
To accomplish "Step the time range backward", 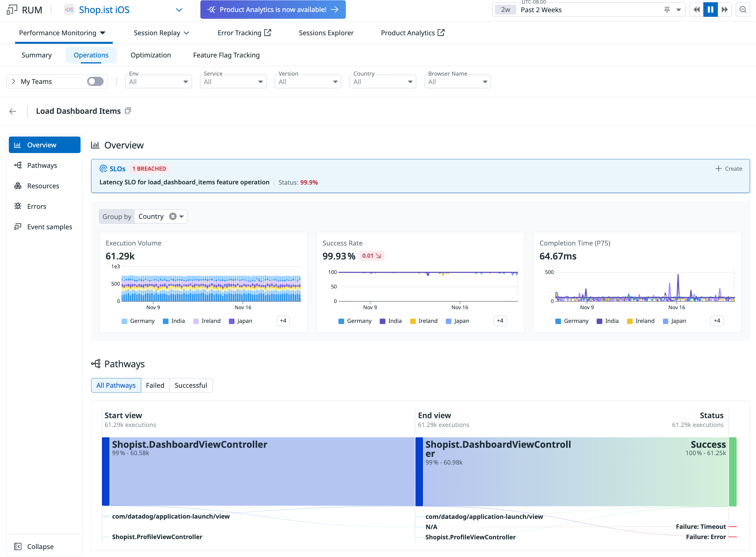I will pos(696,9).
